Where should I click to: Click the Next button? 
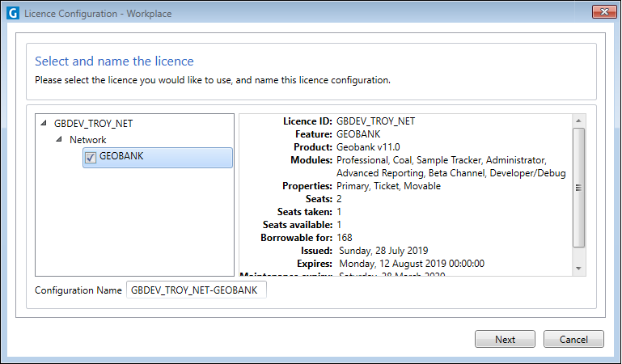505,339
